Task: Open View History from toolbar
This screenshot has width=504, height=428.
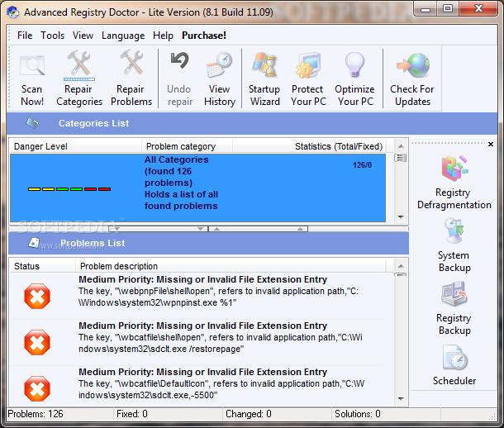Action: click(x=219, y=79)
